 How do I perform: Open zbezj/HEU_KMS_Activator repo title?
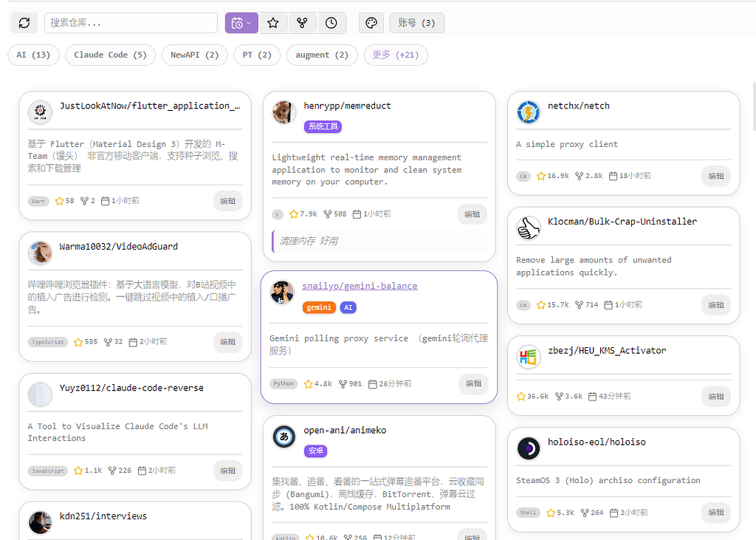pyautogui.click(x=607, y=350)
